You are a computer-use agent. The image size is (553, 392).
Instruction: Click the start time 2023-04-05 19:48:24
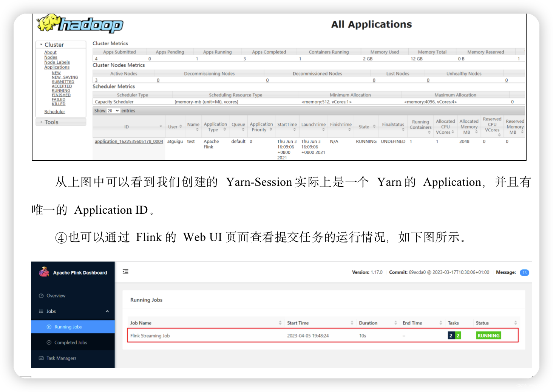308,336
